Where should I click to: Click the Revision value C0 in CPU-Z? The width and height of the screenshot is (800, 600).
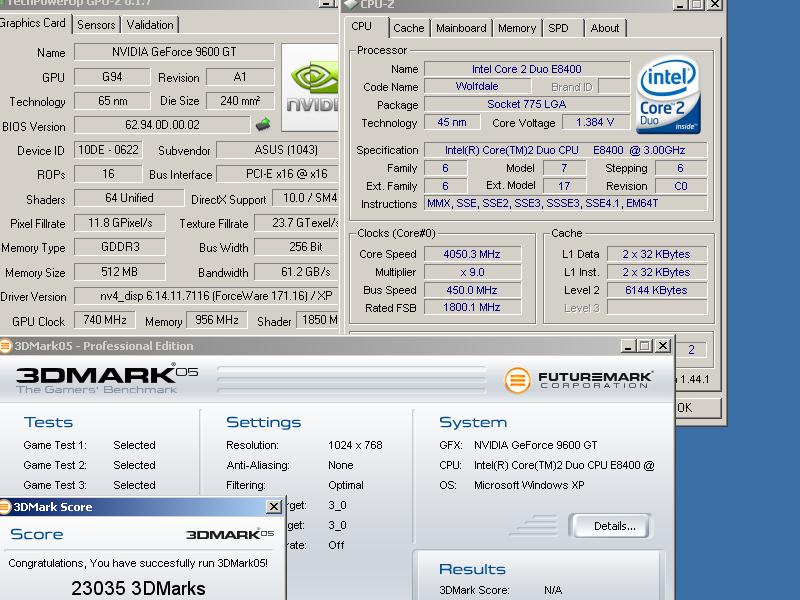[681, 186]
